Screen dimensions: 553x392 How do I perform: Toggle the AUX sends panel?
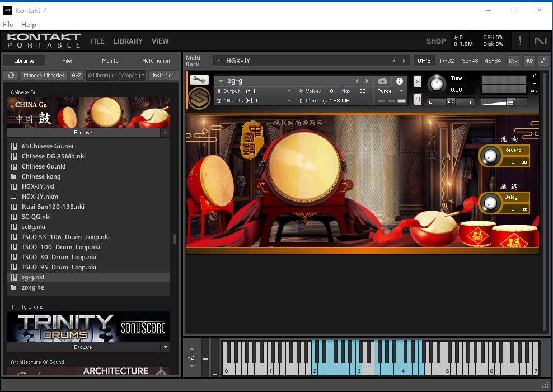529,60
